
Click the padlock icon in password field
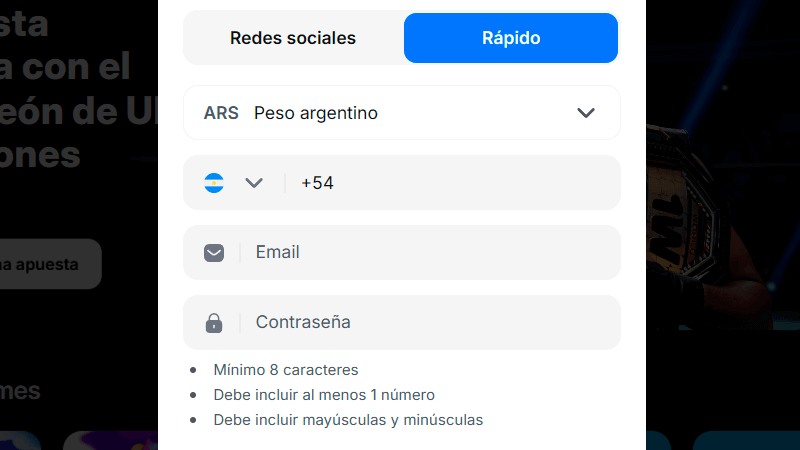click(x=214, y=323)
